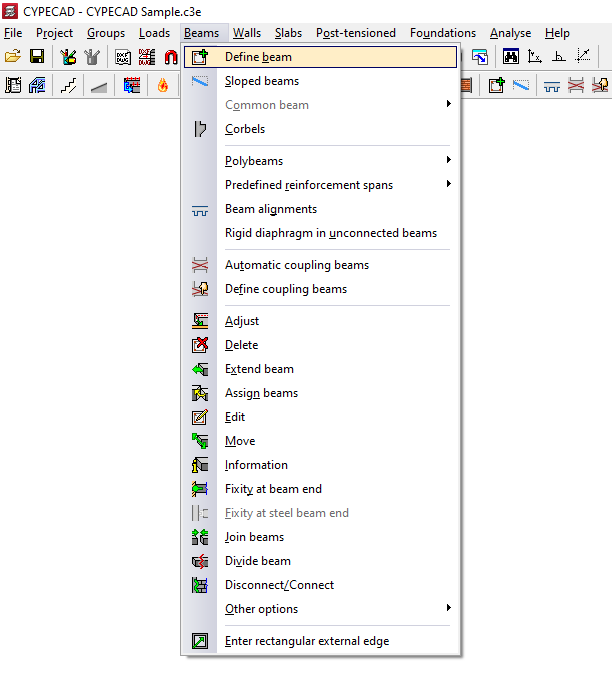Click the orange brick wall toolbar icon
The image size is (612, 699).
tap(466, 85)
